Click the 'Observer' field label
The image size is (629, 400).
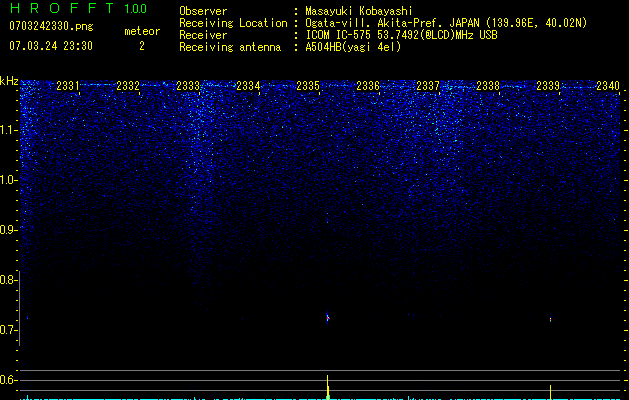203,11
